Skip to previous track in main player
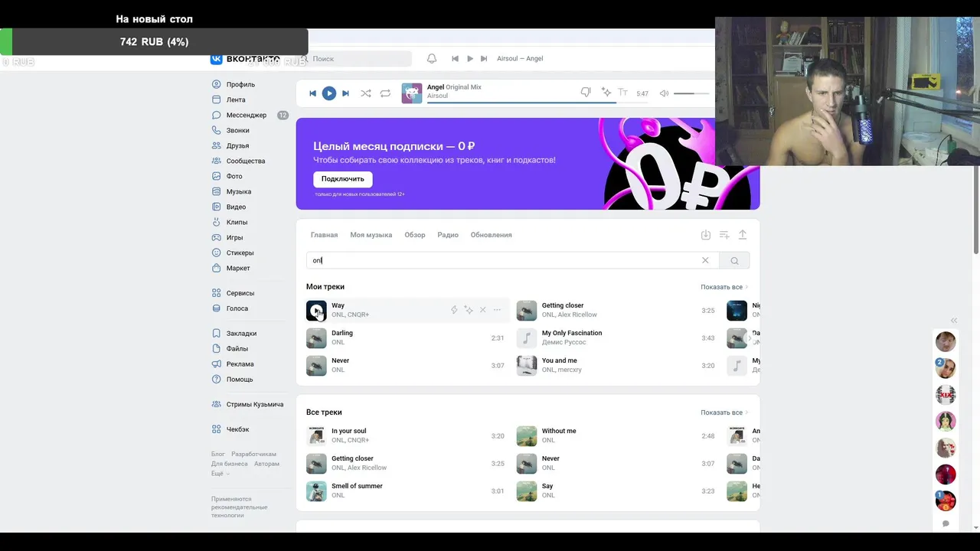The width and height of the screenshot is (980, 551). pyautogui.click(x=312, y=93)
